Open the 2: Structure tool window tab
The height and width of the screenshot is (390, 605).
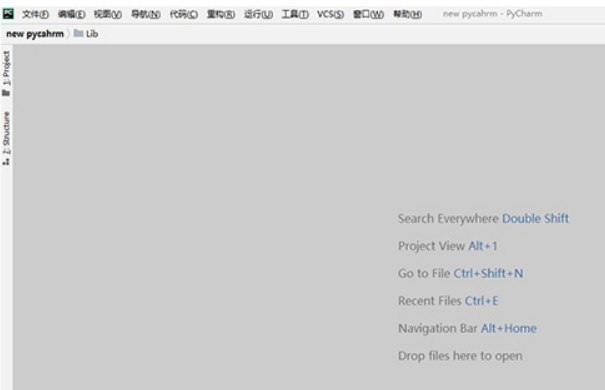tap(6, 138)
